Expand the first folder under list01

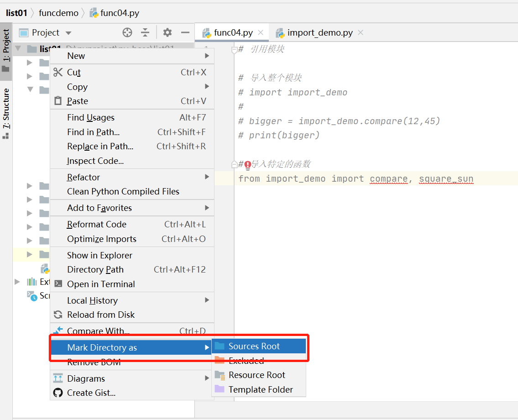[x=29, y=63]
